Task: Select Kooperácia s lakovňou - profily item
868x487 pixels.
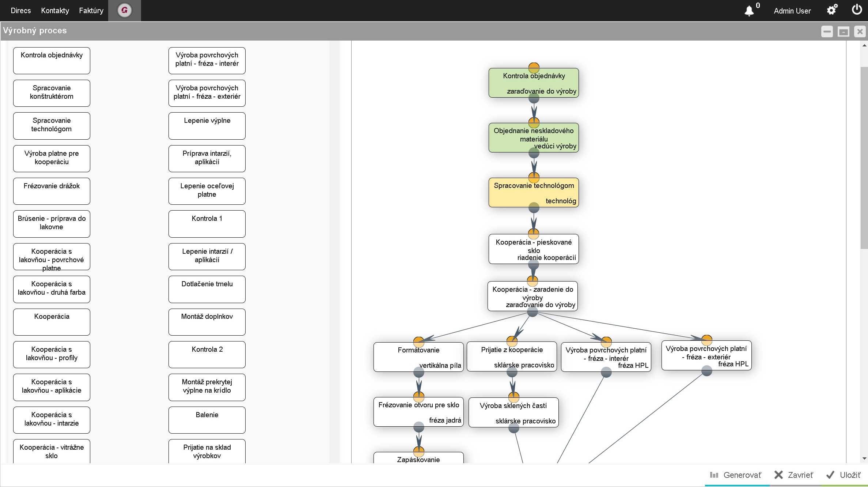Action: [52, 355]
